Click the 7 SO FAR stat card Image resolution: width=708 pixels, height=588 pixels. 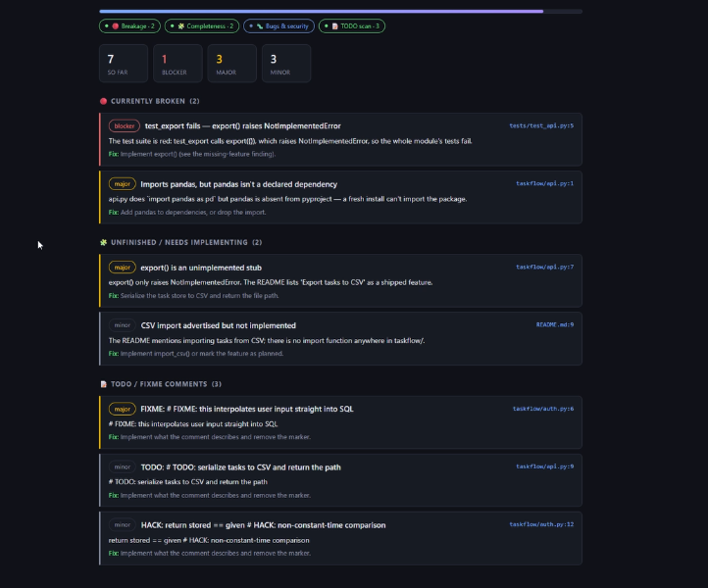124,64
